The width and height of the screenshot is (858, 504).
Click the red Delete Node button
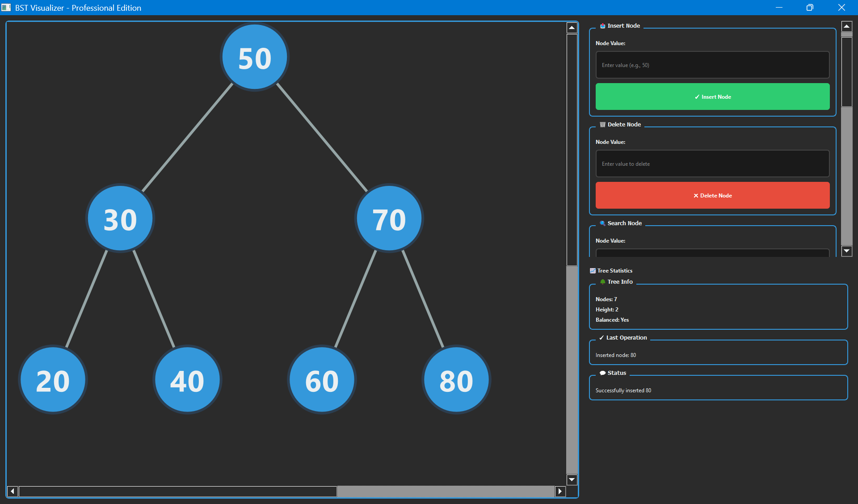pyautogui.click(x=712, y=195)
